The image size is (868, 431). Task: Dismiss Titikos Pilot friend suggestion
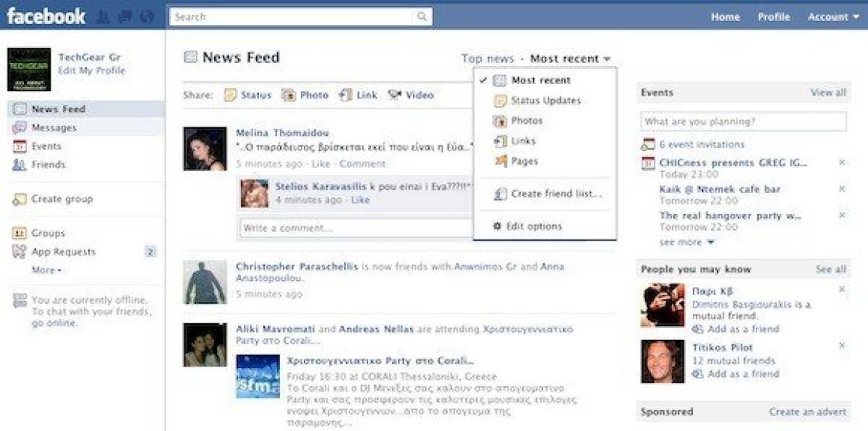click(842, 346)
